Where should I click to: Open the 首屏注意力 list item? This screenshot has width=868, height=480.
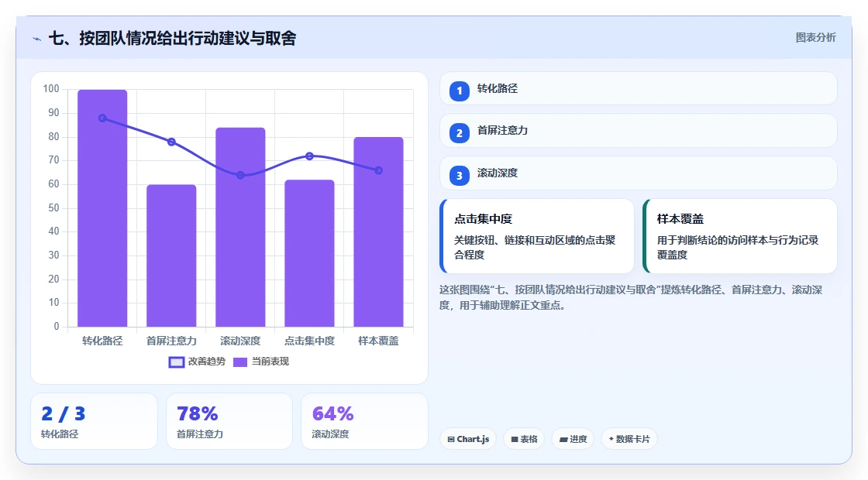click(639, 131)
